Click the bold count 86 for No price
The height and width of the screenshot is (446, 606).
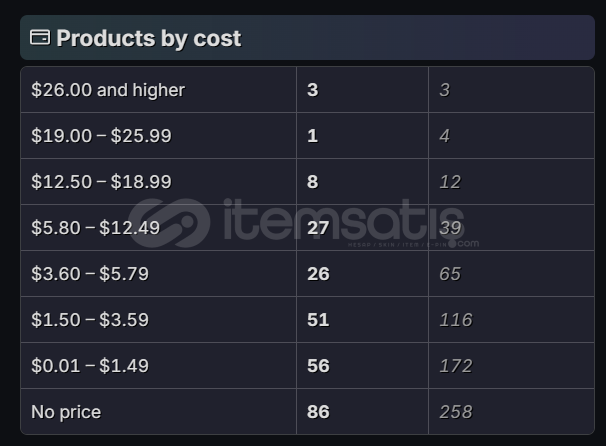(318, 412)
